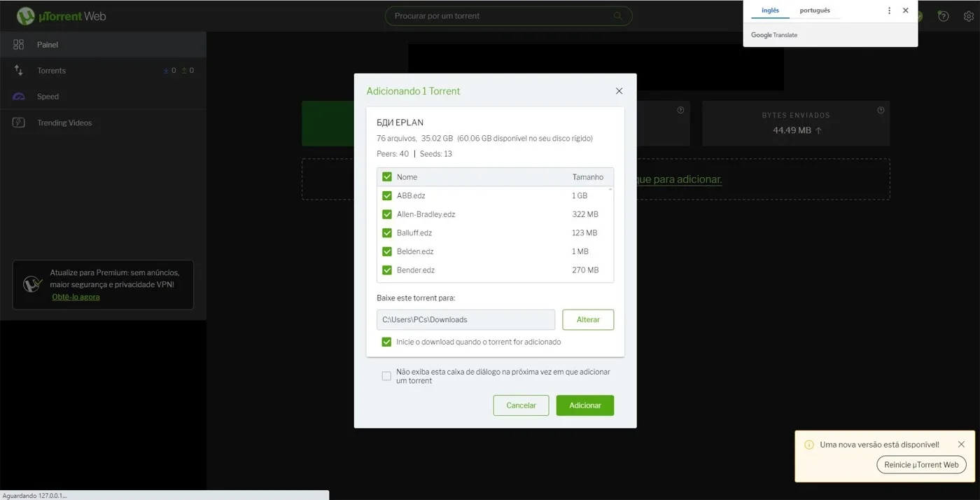Uncheck the Allen-Bradley.edz checkbox
The image size is (980, 500).
tap(387, 214)
